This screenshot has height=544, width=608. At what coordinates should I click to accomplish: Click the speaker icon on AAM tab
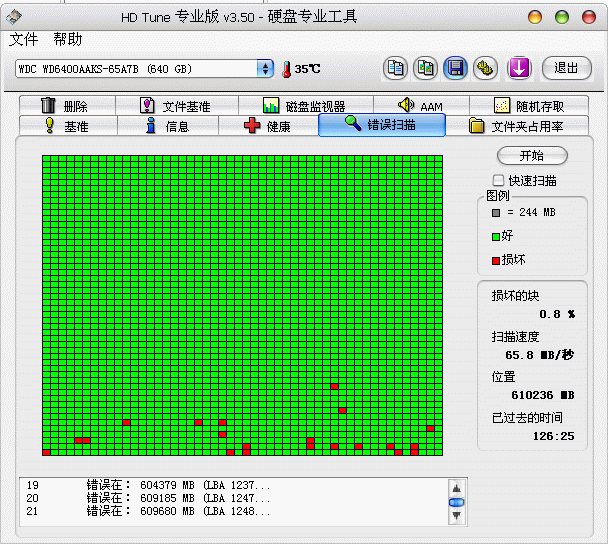pos(406,105)
